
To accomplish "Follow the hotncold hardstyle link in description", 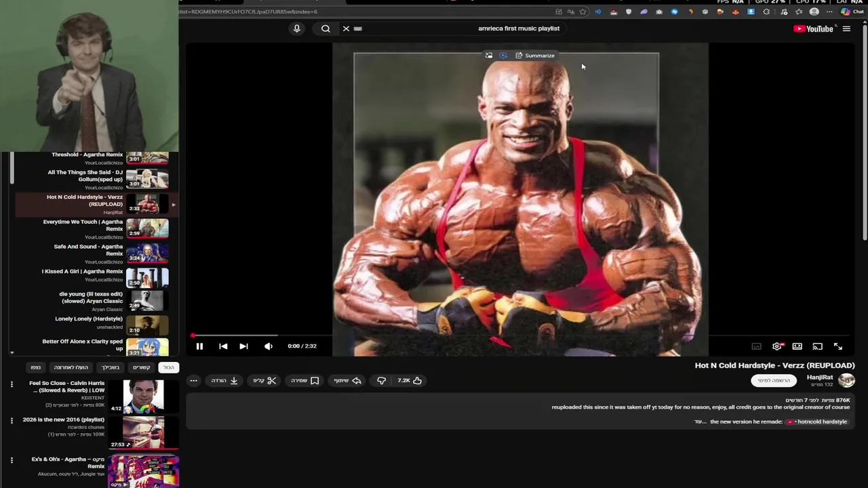I will coord(817,422).
